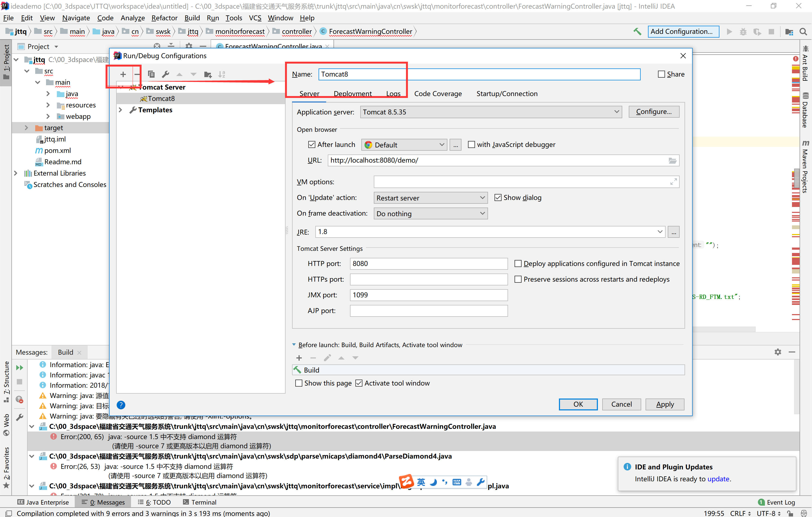Viewport: 812px width, 517px height.
Task: Check Preserve sessions across restarts and redeploys
Action: point(518,279)
